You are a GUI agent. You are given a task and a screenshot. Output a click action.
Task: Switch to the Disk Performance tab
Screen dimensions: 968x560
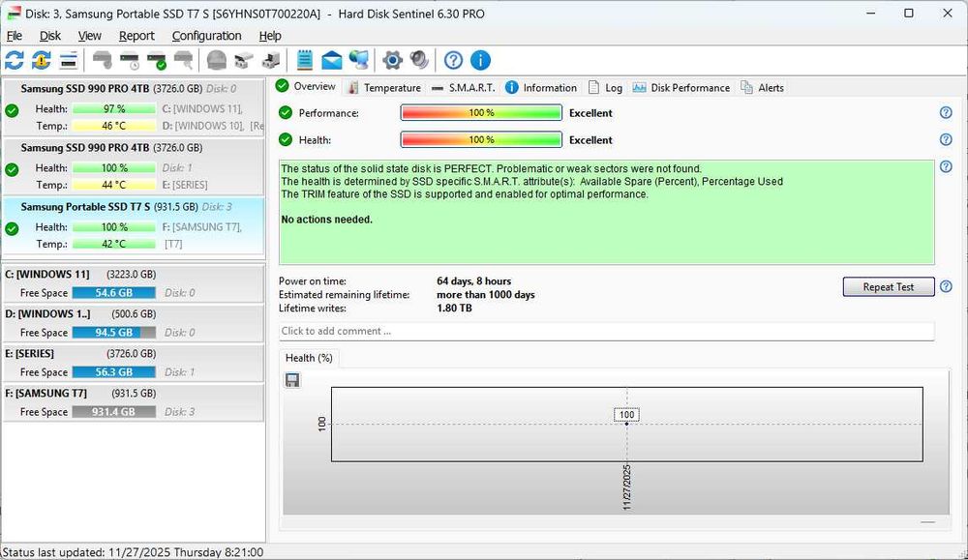point(681,88)
